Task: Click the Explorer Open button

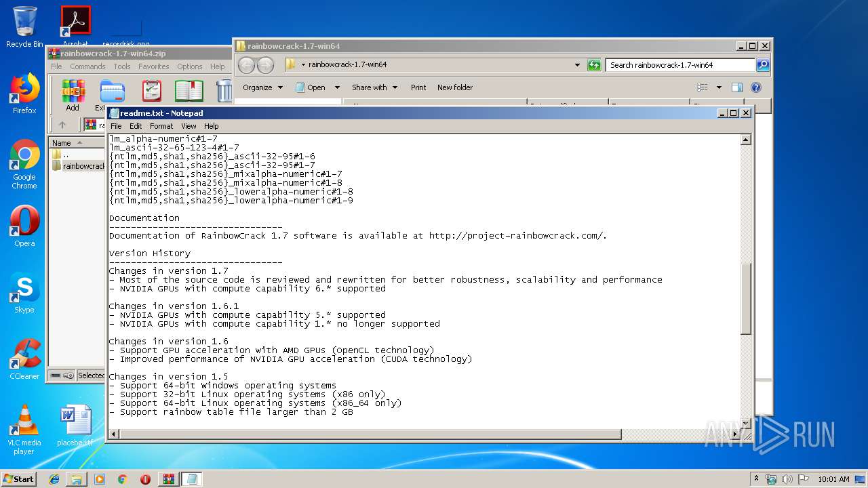Action: click(310, 87)
